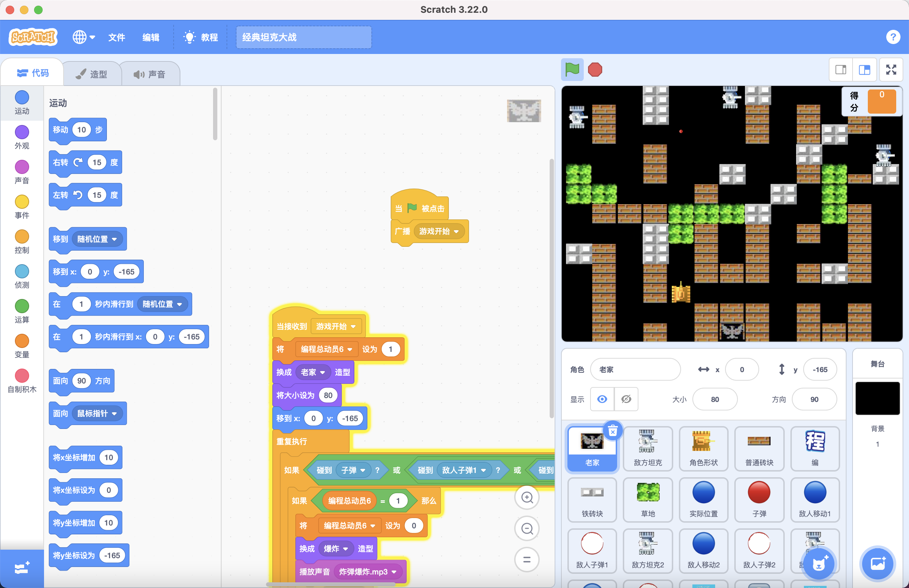Click the sprite 方向 direction field
Screen dimensions: 909x588
tap(814, 399)
